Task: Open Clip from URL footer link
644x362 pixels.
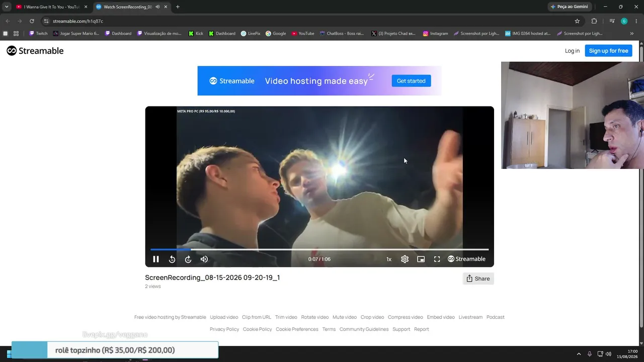Action: (x=257, y=317)
